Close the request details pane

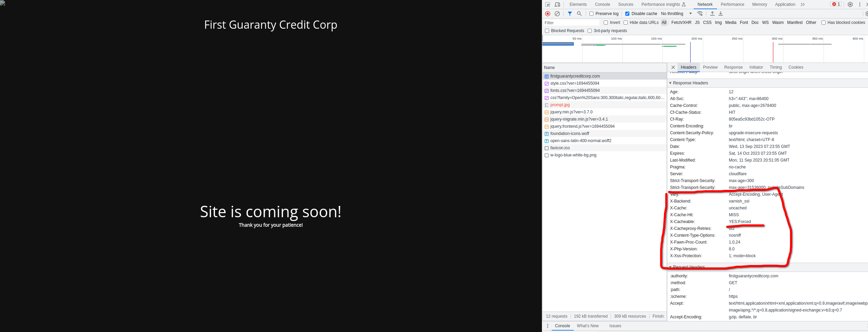click(x=673, y=67)
